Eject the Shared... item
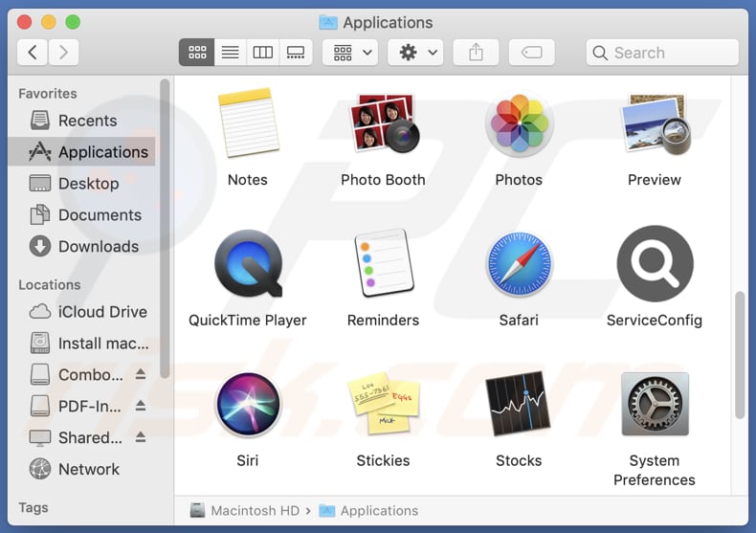Viewport: 756px width, 533px height. pos(141,437)
